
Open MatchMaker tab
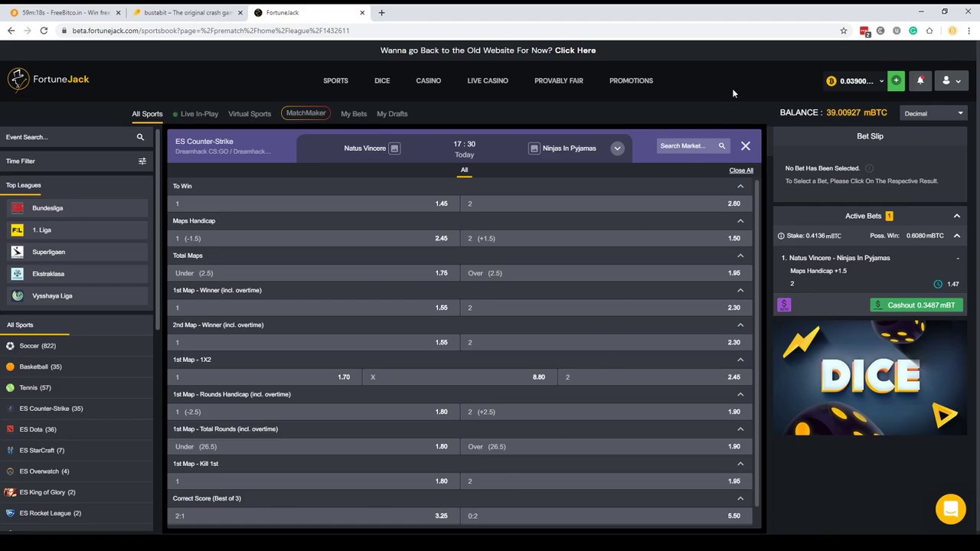click(x=305, y=113)
